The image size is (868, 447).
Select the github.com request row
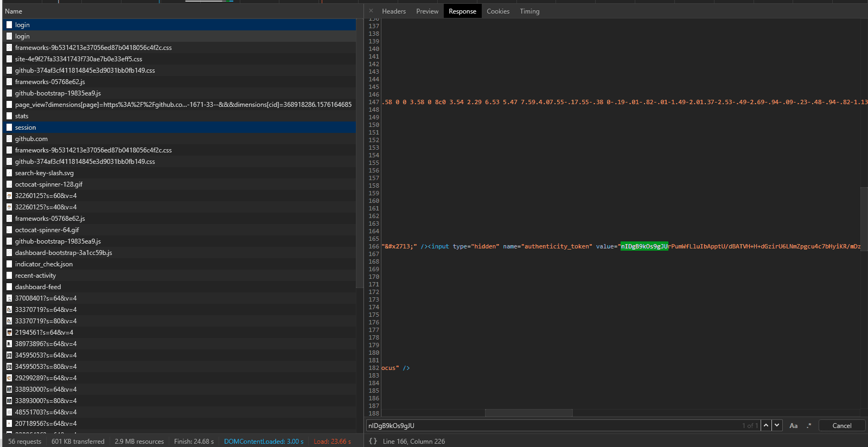pyautogui.click(x=31, y=139)
